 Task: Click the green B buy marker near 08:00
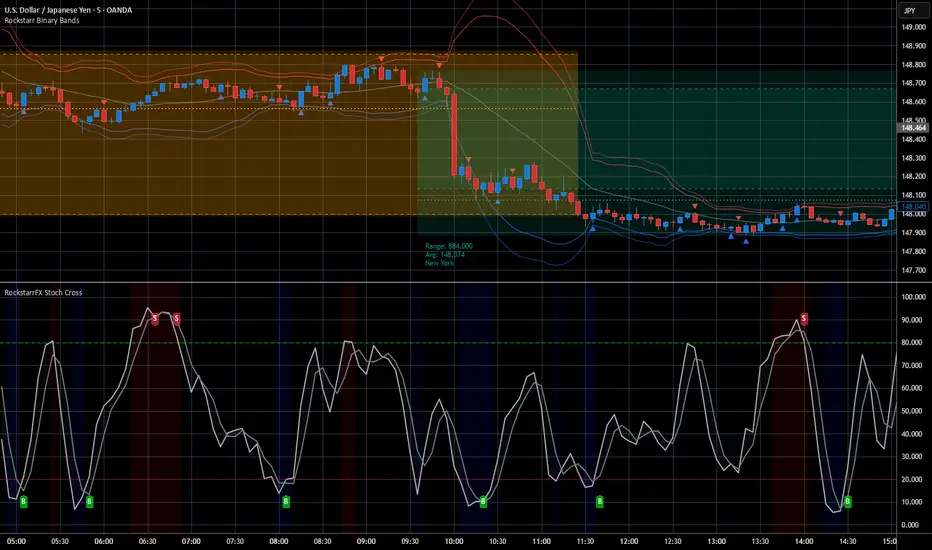(x=285, y=500)
